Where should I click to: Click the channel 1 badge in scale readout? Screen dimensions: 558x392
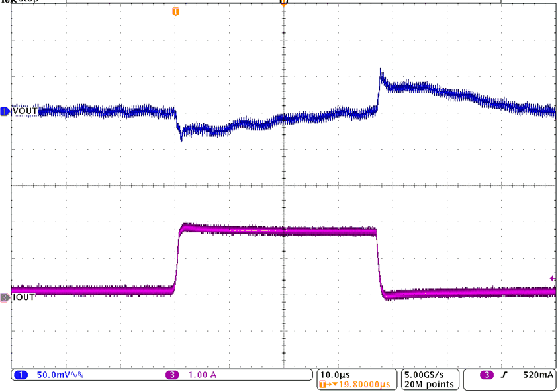(21, 375)
